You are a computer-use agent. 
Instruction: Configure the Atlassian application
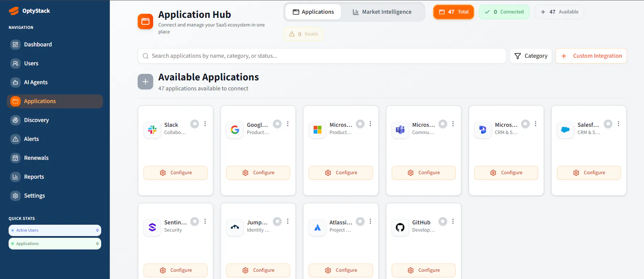tap(341, 270)
